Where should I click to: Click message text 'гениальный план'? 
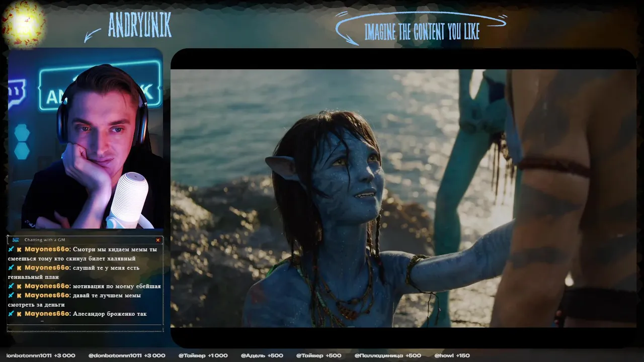point(34,277)
